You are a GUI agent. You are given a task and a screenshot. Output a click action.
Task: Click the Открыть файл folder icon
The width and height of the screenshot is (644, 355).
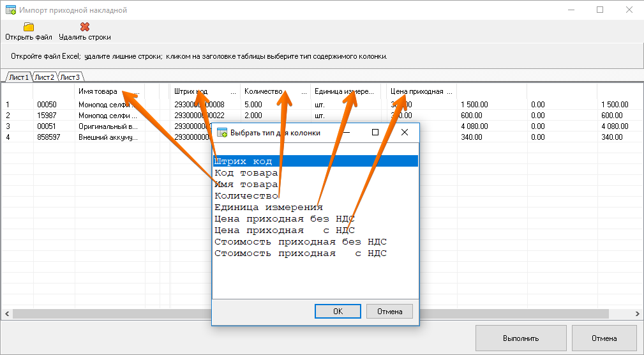coord(28,27)
